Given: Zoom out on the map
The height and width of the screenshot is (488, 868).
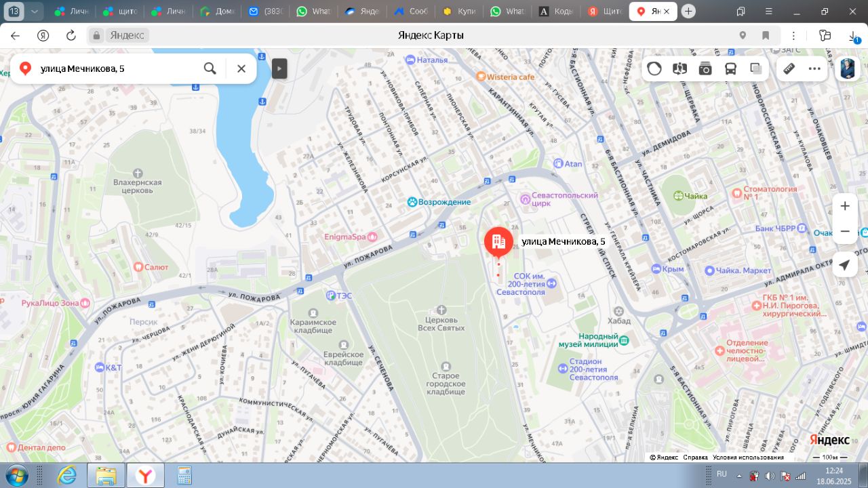Looking at the screenshot, I should [x=844, y=232].
